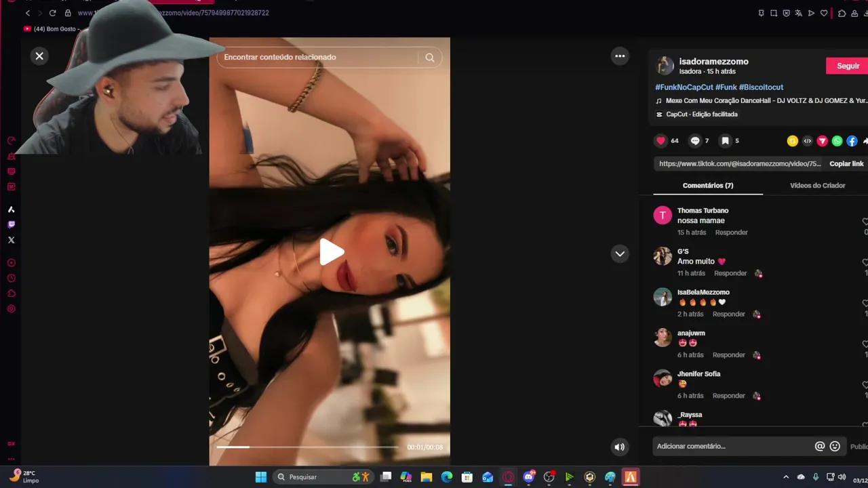Share to Facebook icon
The height and width of the screenshot is (488, 868).
pos(852,141)
